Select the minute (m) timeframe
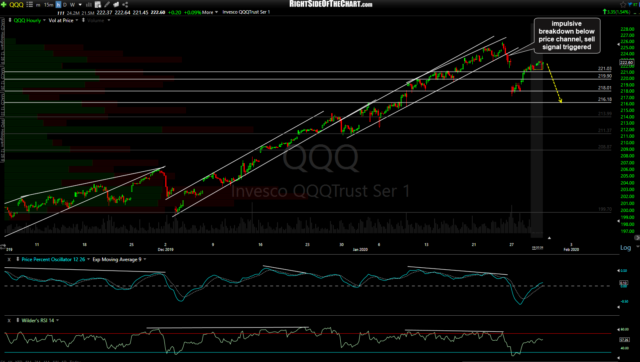Screen dimensions: 640x362 coord(38,5)
